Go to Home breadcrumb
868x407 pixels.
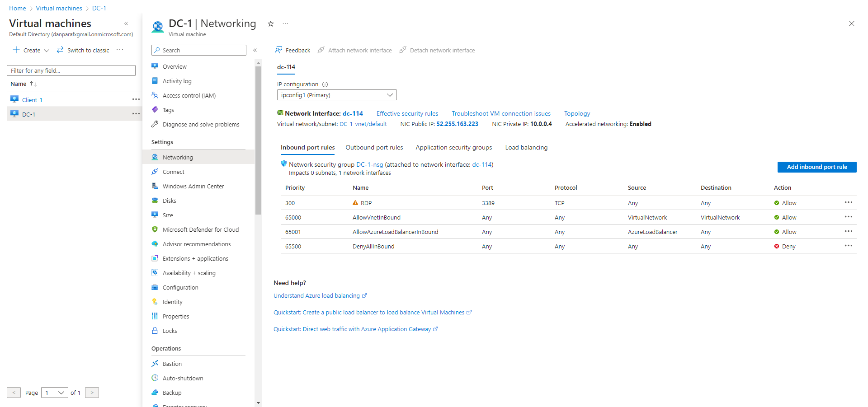(x=18, y=8)
